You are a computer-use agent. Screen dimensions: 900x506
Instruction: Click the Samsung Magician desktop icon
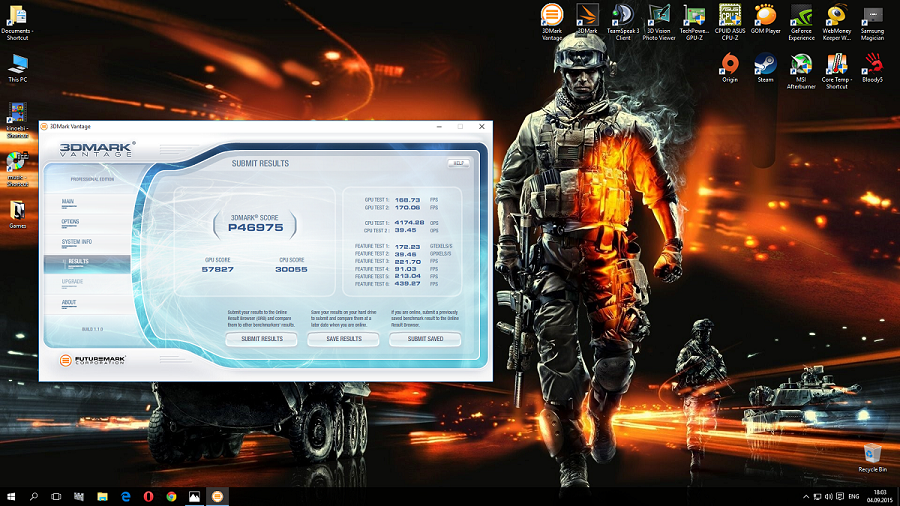(x=872, y=16)
